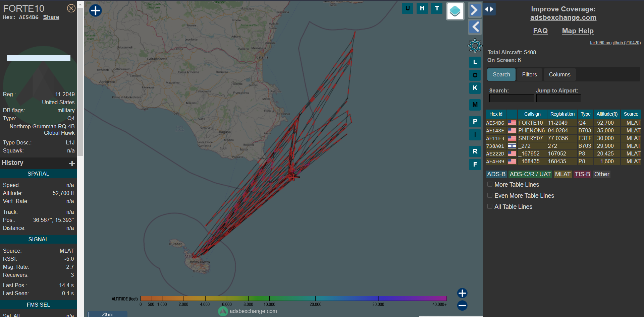Viewport: 644px width, 317px height.
Task: Click the right chevron arrow button
Action: coord(475,10)
